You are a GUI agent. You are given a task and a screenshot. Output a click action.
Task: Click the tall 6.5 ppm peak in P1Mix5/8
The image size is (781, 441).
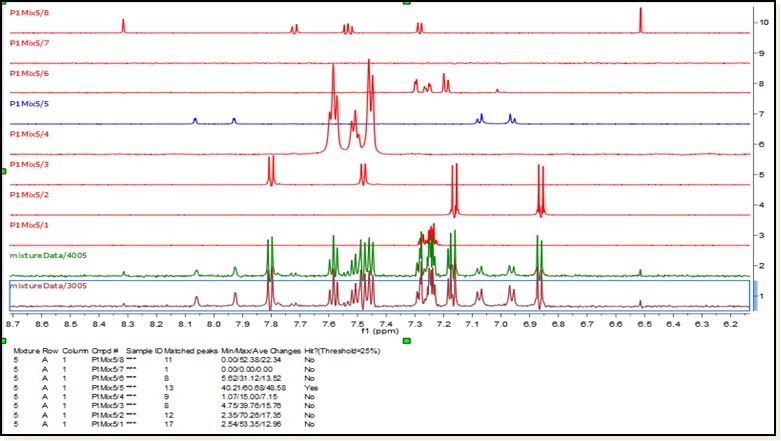[640, 18]
